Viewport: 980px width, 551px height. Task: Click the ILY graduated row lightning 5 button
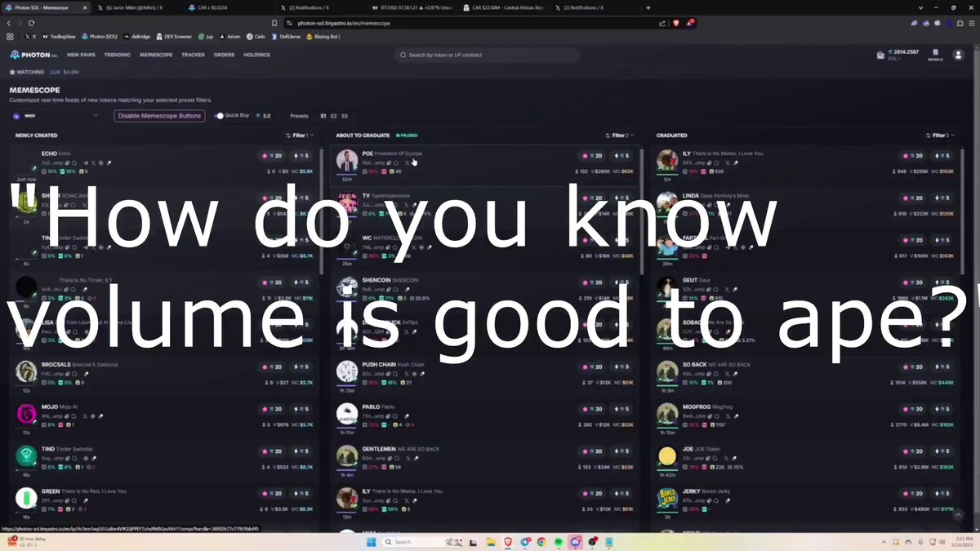pos(942,156)
